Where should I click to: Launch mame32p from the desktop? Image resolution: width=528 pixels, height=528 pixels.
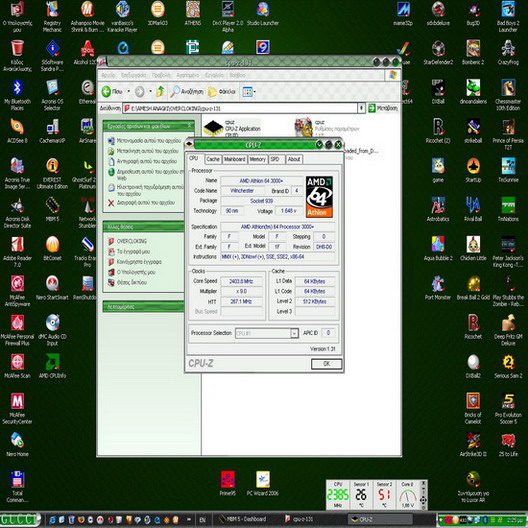(x=403, y=13)
